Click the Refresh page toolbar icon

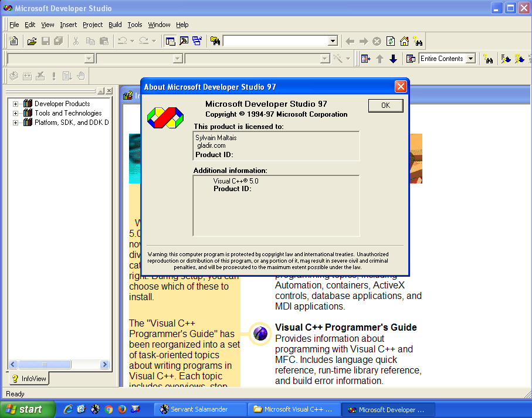coord(391,41)
